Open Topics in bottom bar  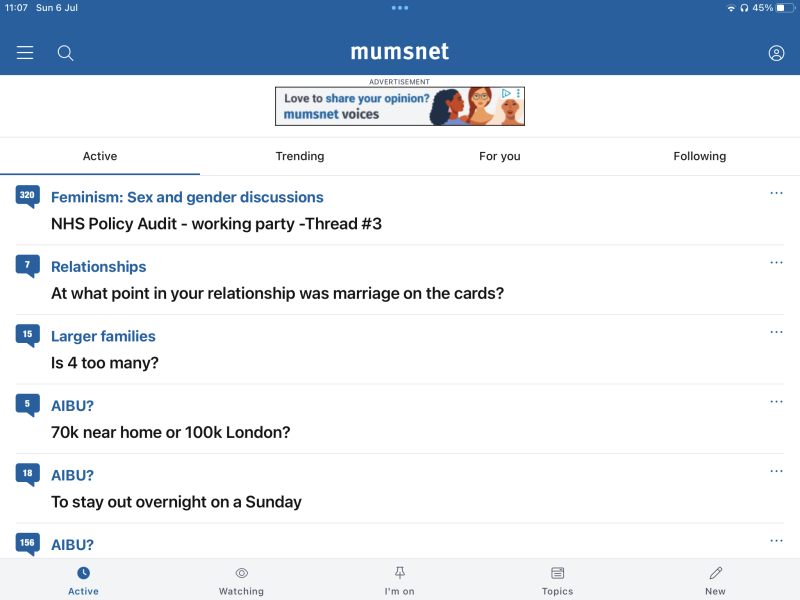(557, 573)
